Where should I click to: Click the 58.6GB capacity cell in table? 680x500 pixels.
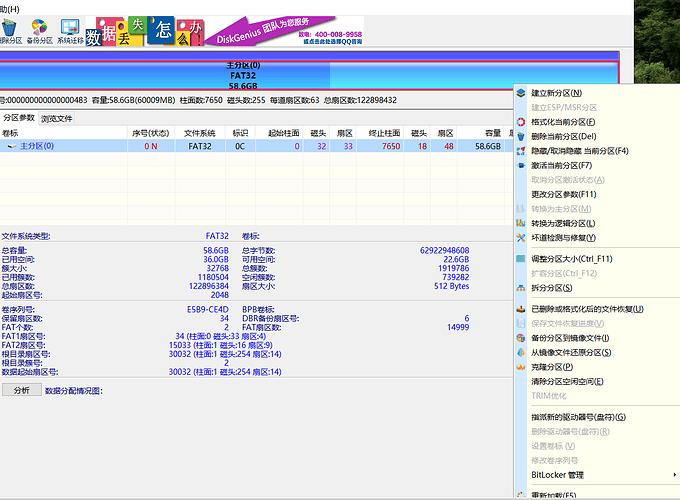click(487, 146)
